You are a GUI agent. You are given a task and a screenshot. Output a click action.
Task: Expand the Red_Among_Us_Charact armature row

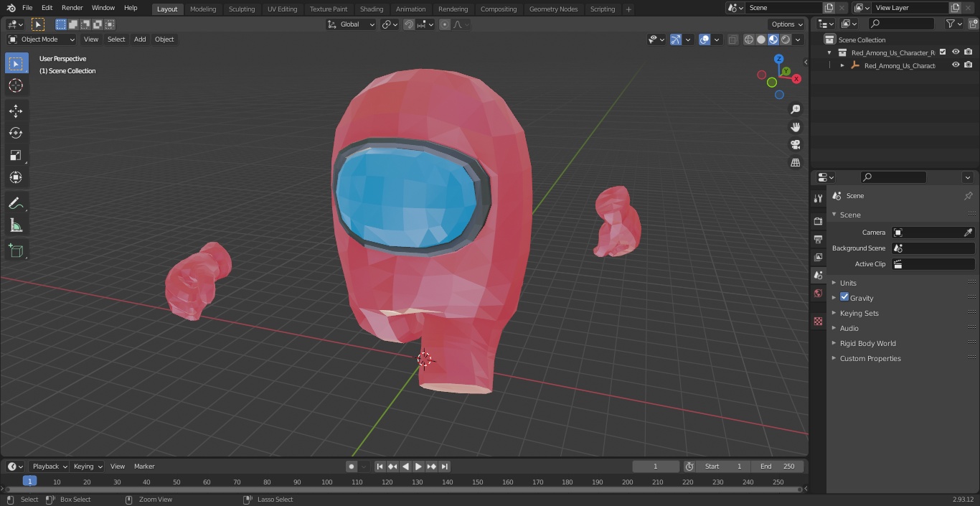click(x=842, y=65)
